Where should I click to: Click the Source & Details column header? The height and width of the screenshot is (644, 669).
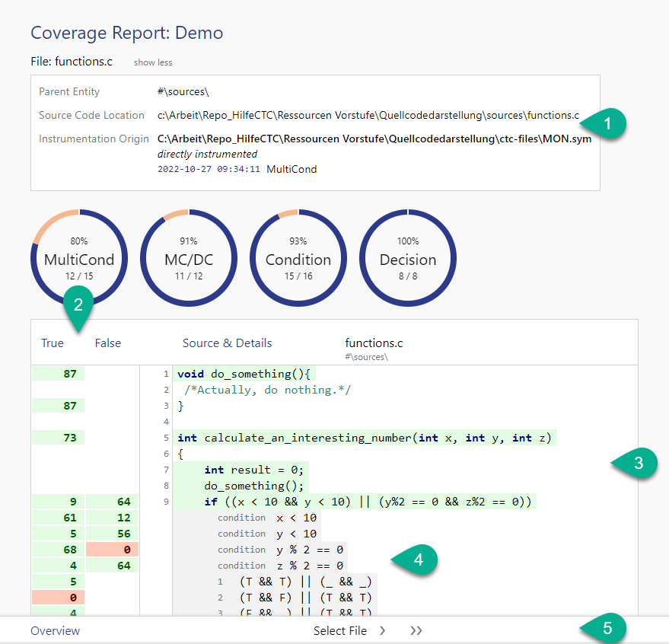pos(227,343)
